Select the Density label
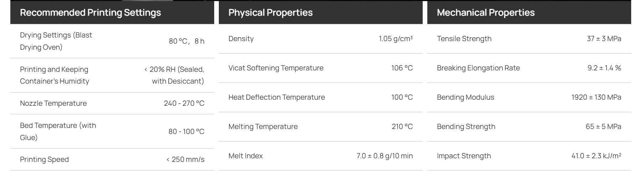The width and height of the screenshot is (644, 174). pos(241,39)
